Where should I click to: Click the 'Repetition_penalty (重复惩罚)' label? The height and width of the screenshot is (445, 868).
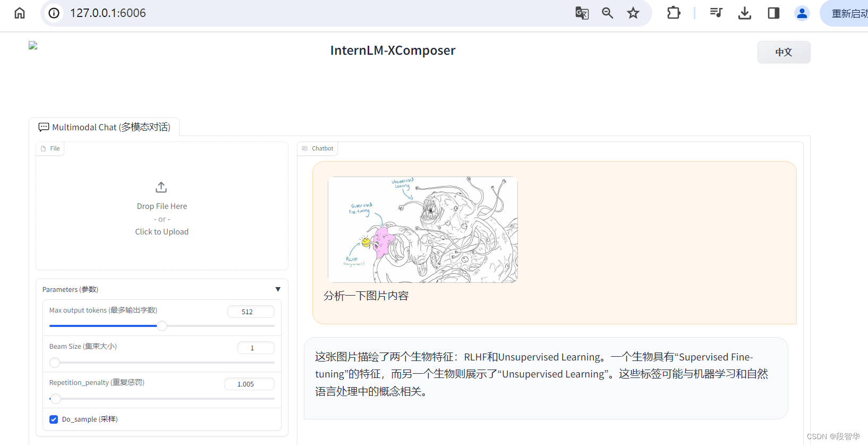[x=97, y=382]
